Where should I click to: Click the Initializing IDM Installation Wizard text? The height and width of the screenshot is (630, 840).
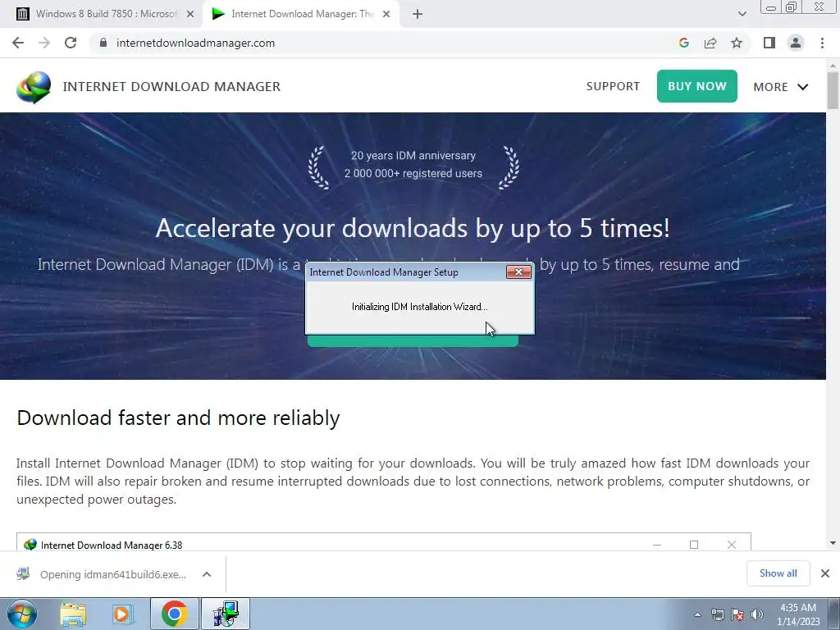[419, 307]
